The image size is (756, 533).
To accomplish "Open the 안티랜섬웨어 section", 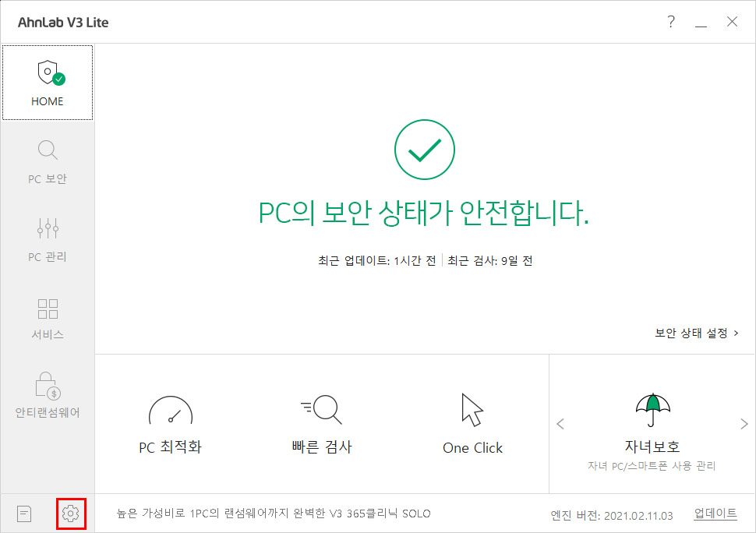I will pyautogui.click(x=48, y=395).
